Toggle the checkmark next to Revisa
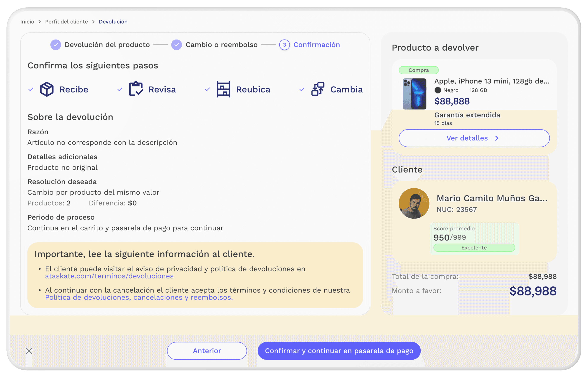The height and width of the screenshot is (378, 588). tap(120, 89)
